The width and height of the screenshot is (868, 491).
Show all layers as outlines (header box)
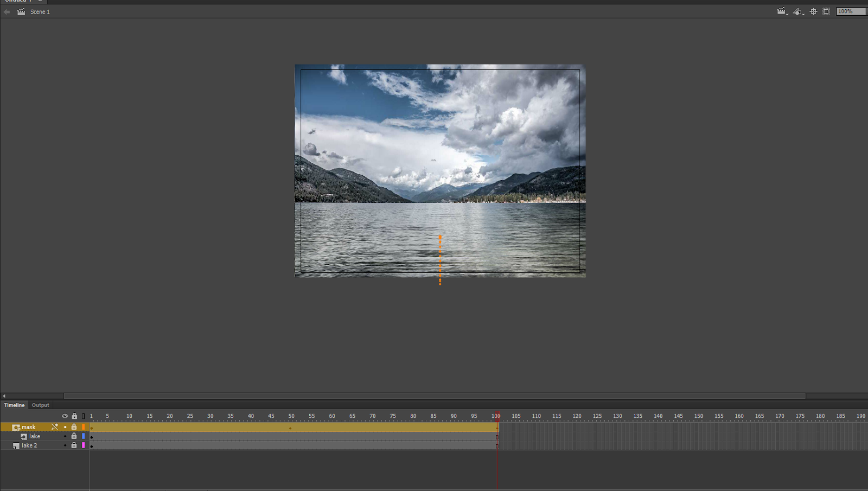(x=84, y=416)
